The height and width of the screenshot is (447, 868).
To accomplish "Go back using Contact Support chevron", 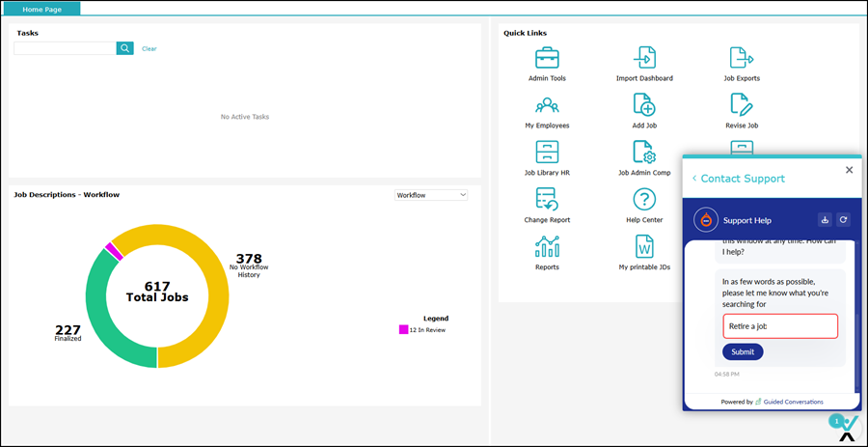I will click(694, 179).
